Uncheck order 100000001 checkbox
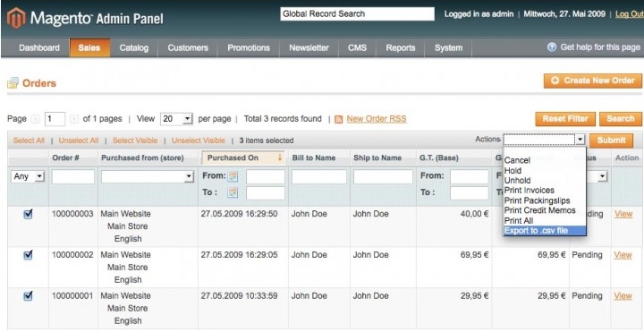 click(28, 296)
